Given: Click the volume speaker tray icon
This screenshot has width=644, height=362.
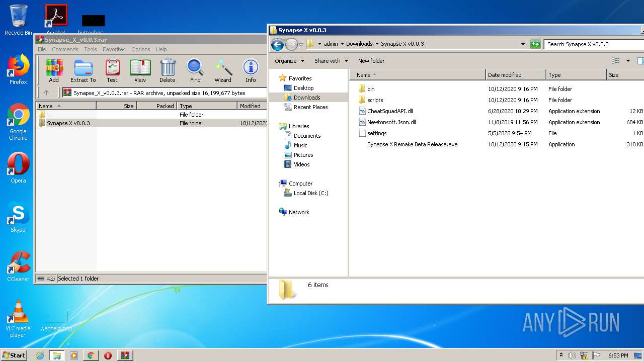Looking at the screenshot, I should [x=572, y=355].
